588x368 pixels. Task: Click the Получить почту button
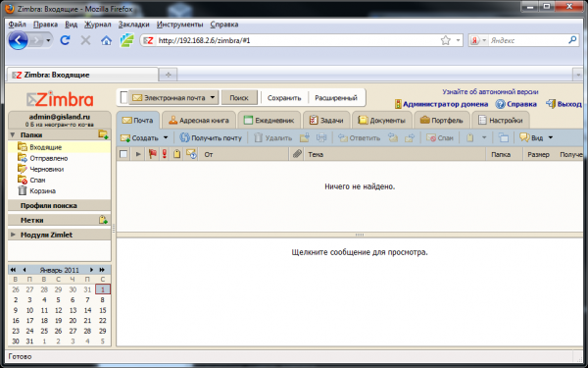[x=211, y=137]
